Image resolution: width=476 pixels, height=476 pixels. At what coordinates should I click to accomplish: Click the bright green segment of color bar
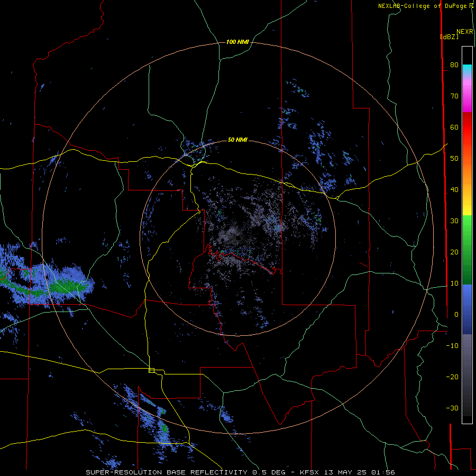pyautogui.click(x=467, y=225)
